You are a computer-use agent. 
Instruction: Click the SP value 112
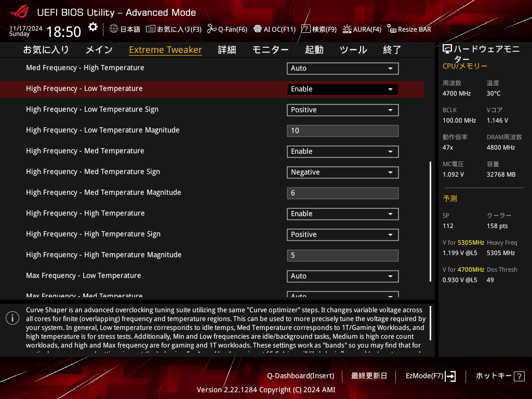(x=448, y=226)
